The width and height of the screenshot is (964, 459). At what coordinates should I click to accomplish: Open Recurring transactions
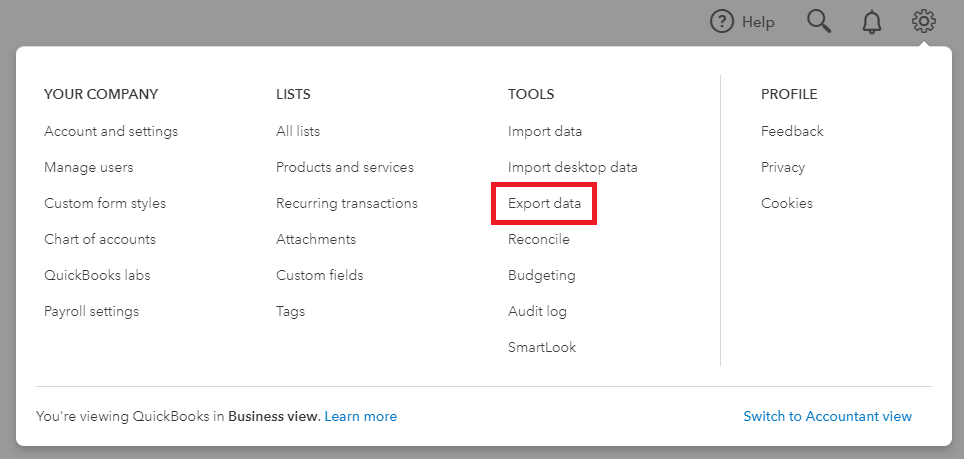tap(347, 203)
